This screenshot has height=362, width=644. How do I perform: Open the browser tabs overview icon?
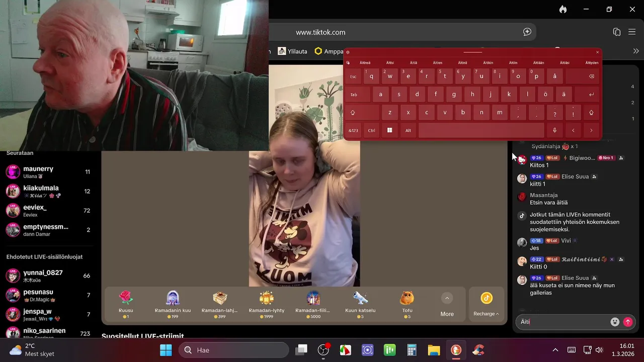pos(616,32)
